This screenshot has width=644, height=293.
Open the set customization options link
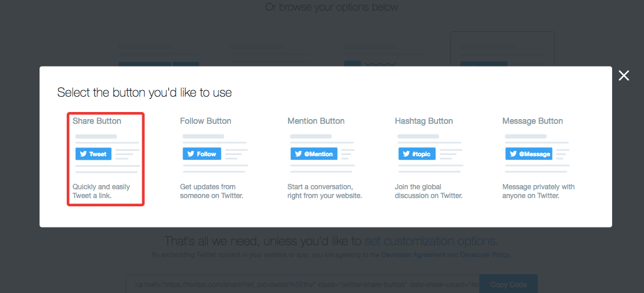[x=431, y=241]
